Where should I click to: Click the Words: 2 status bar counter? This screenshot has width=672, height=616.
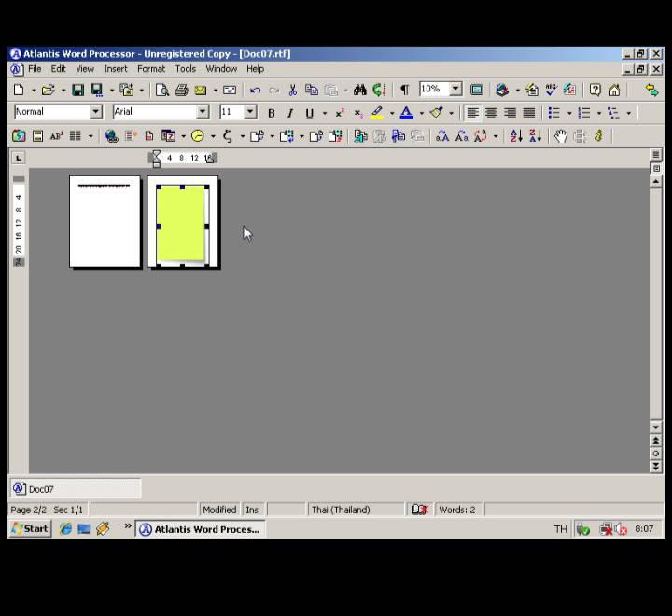(x=457, y=510)
